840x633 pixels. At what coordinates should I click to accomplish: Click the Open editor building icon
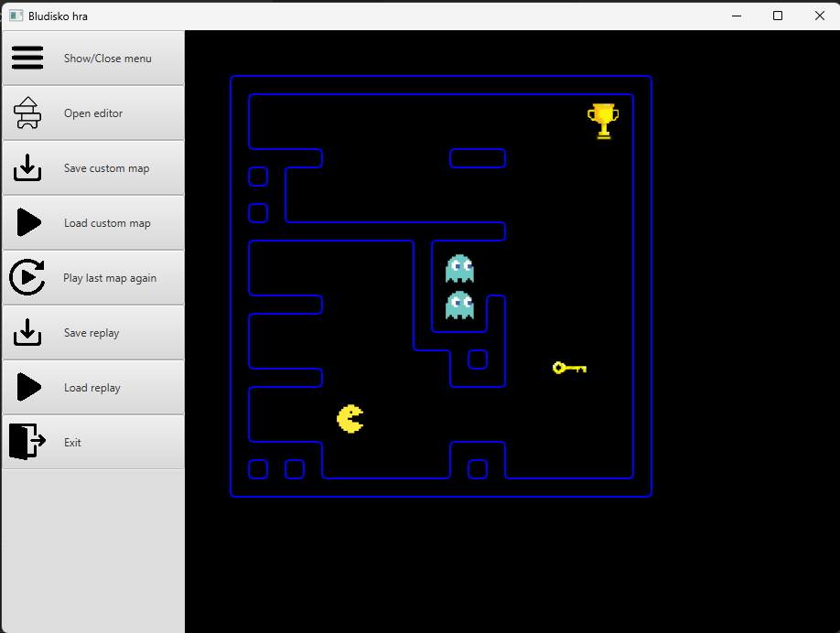click(x=27, y=113)
